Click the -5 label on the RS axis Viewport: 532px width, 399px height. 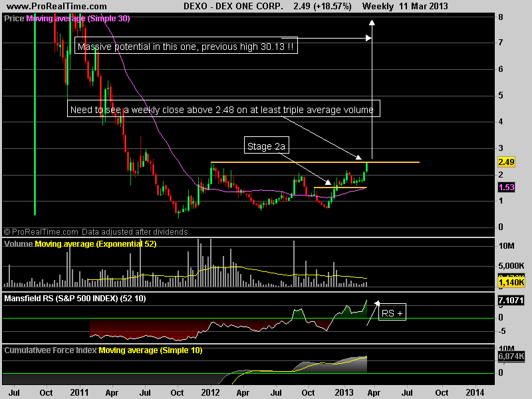(x=501, y=331)
